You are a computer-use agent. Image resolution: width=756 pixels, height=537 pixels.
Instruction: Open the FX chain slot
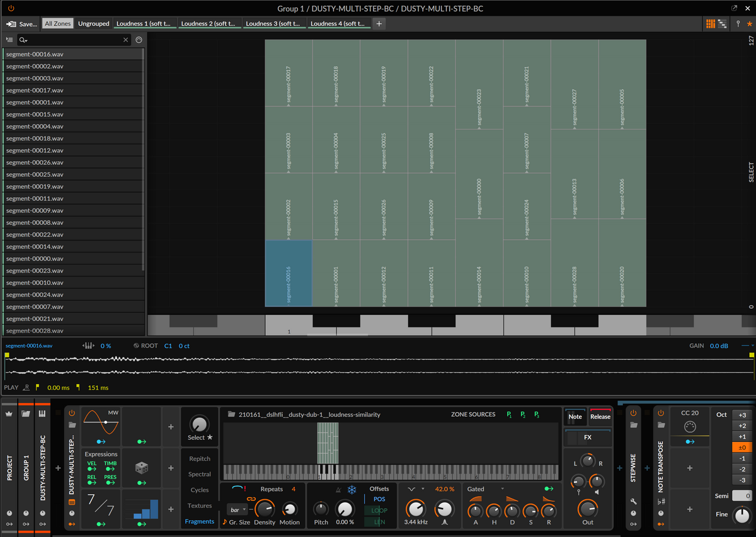coord(588,437)
